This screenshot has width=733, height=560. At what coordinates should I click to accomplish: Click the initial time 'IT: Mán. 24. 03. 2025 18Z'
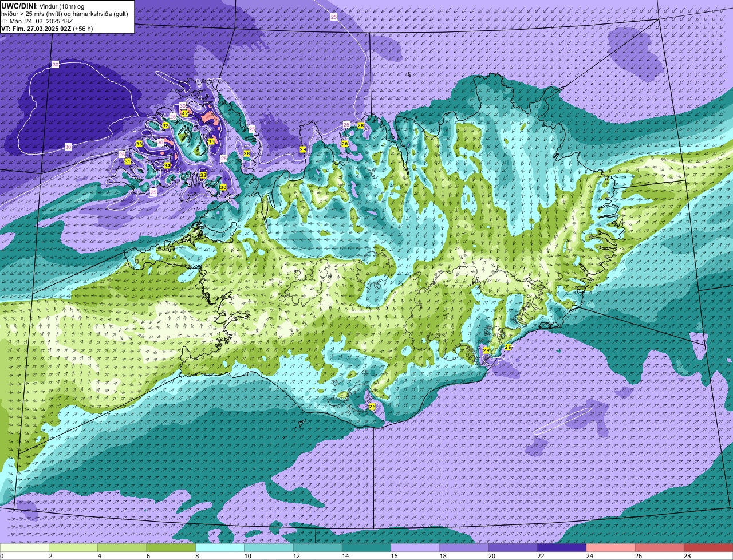[x=37, y=21]
